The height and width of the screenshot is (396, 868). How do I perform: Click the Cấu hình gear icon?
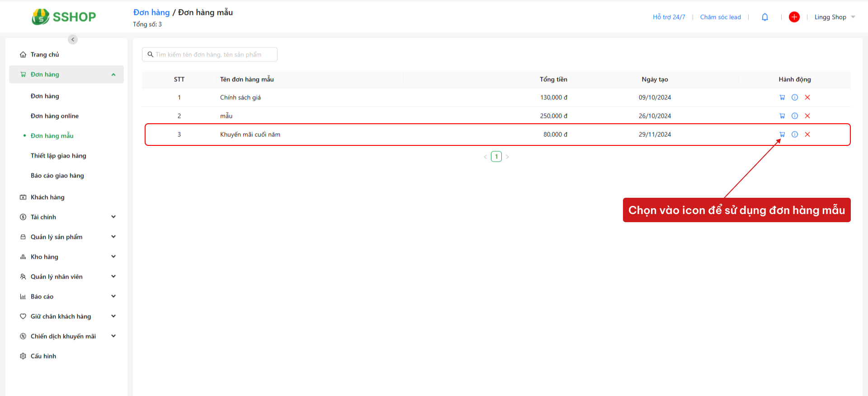click(23, 356)
